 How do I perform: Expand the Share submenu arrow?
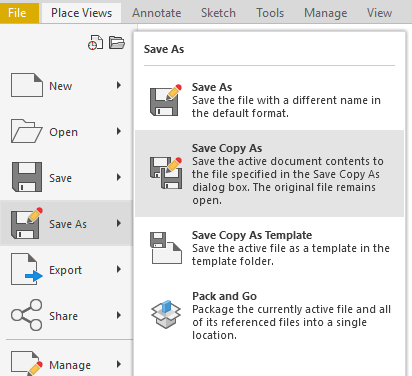119,315
